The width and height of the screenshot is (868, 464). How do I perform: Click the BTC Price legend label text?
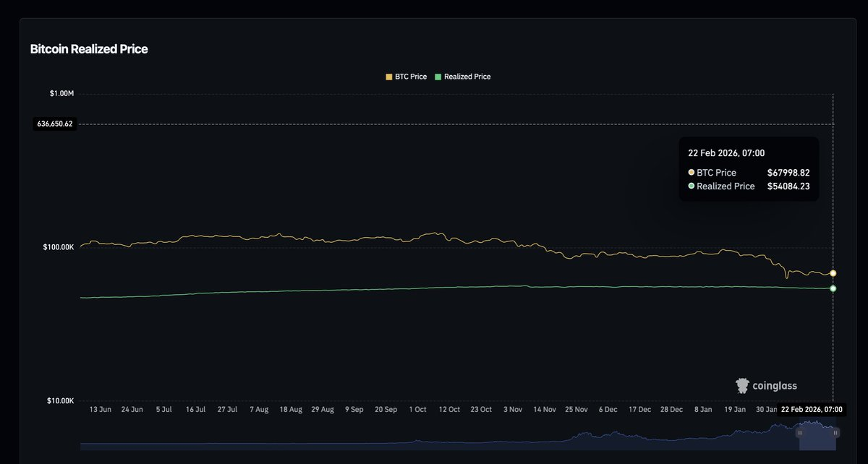pyautogui.click(x=410, y=77)
